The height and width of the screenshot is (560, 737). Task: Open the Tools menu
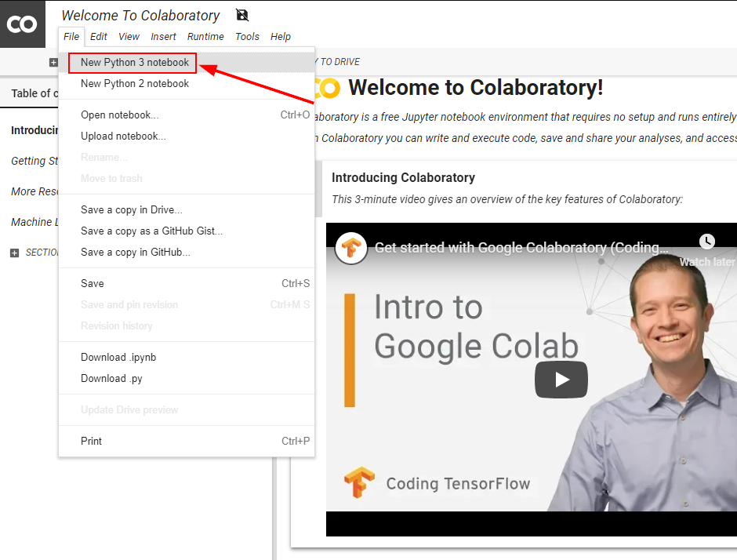(x=247, y=37)
